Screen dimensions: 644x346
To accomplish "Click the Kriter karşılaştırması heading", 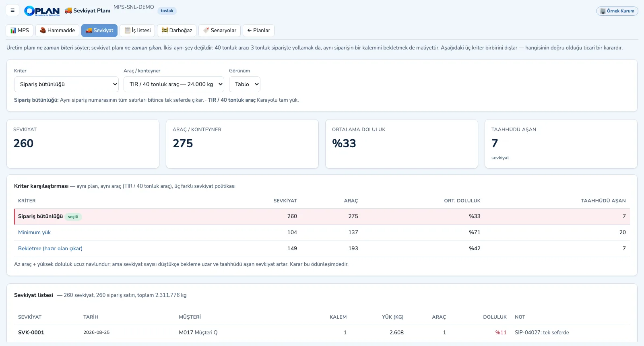I will pyautogui.click(x=41, y=186).
